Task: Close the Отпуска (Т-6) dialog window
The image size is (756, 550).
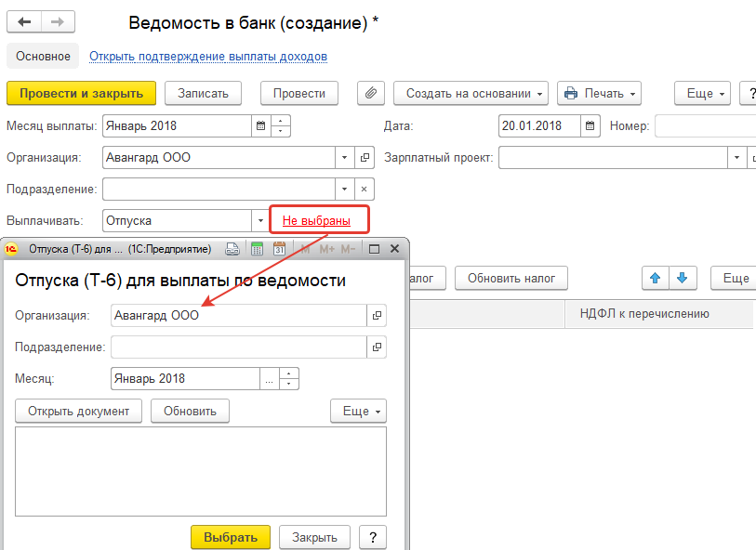Action: click(x=395, y=249)
